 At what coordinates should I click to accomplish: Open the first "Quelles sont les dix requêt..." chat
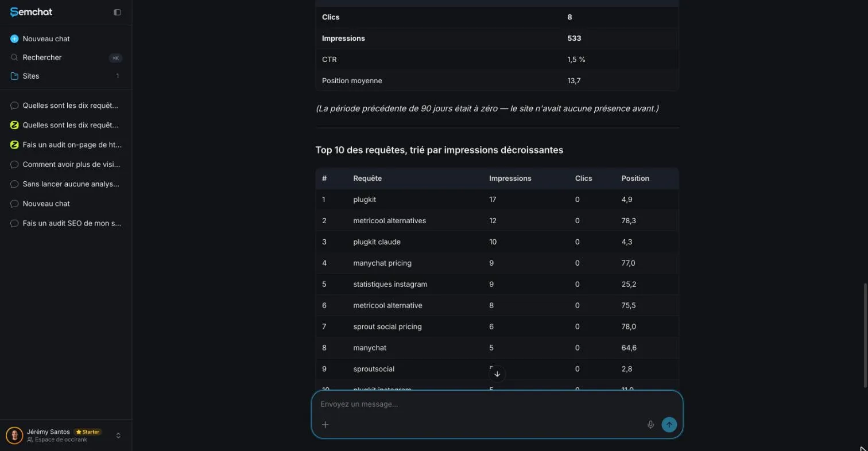(66, 106)
